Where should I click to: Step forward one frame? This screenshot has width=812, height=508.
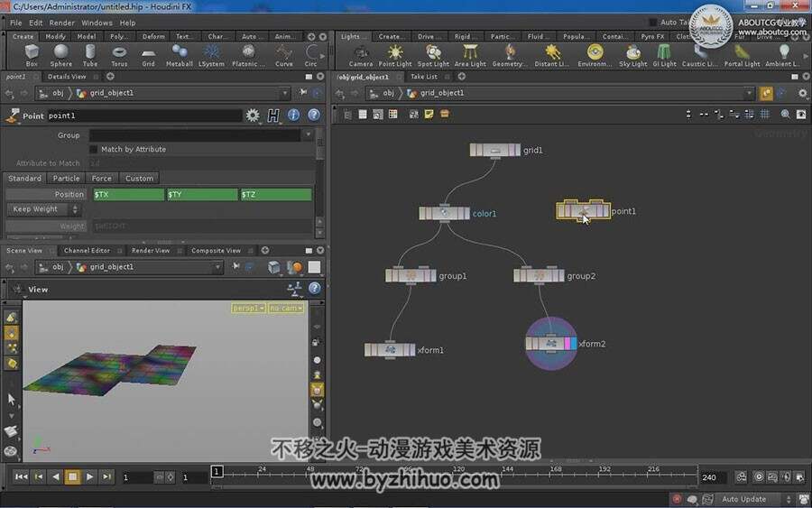point(106,476)
